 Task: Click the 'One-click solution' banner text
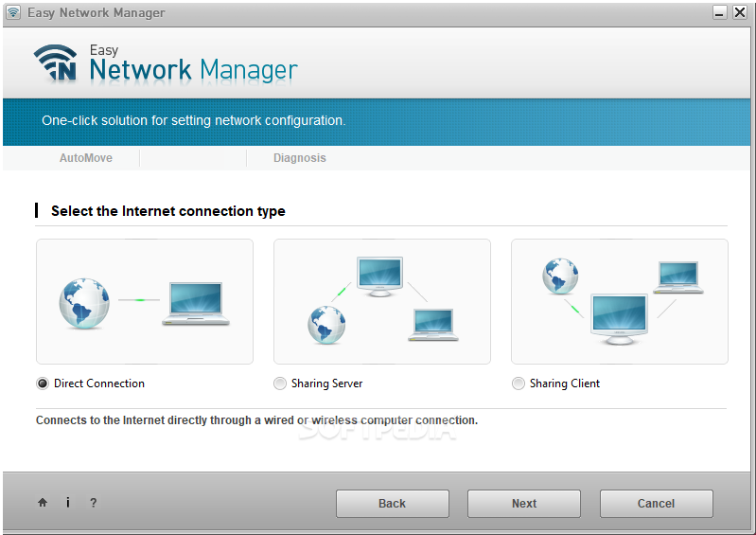point(193,120)
